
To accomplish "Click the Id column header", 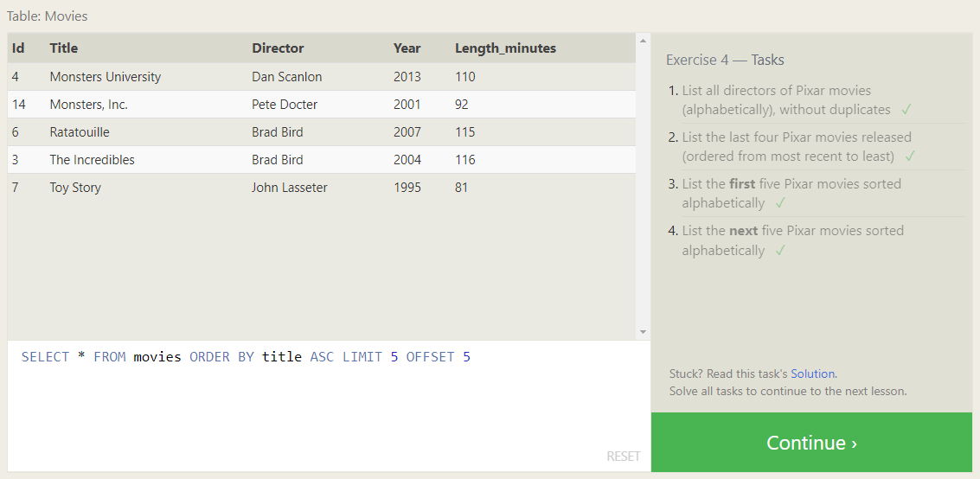I will point(18,48).
